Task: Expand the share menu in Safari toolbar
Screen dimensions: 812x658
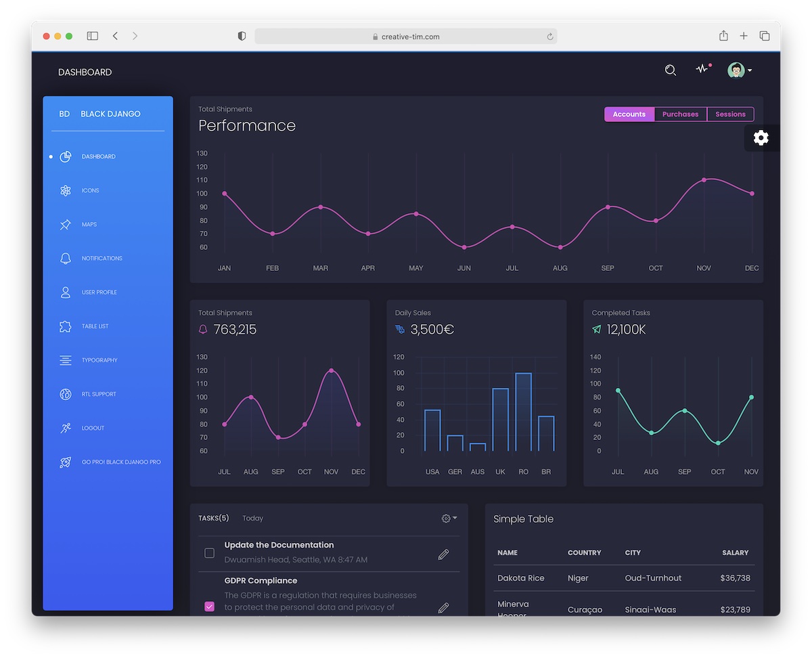Action: (x=723, y=36)
